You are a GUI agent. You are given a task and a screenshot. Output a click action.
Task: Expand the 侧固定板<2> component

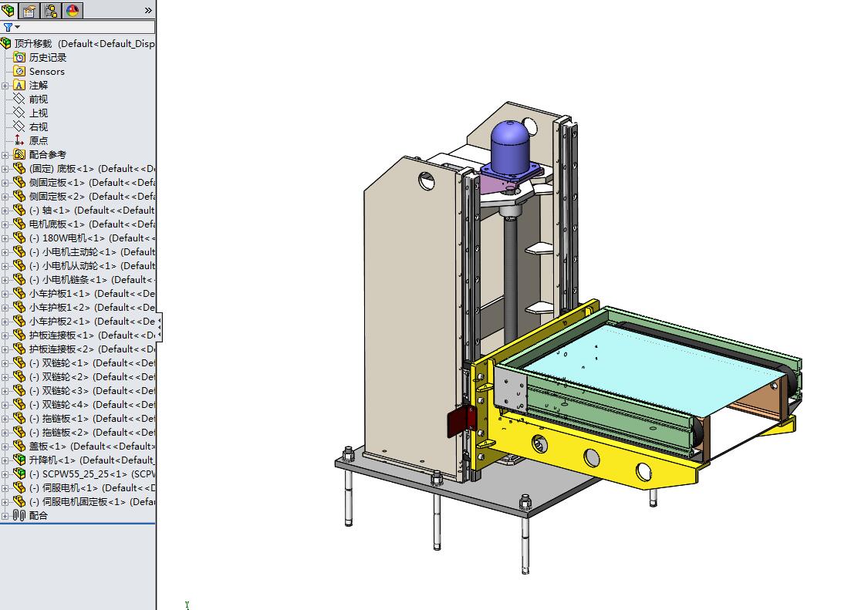point(5,197)
